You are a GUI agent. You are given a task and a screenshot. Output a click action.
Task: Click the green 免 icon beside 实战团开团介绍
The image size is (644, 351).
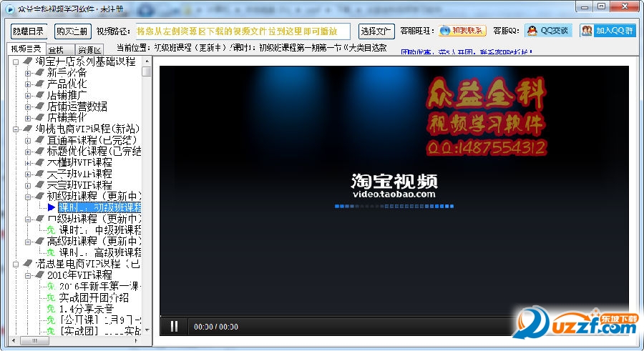point(51,297)
